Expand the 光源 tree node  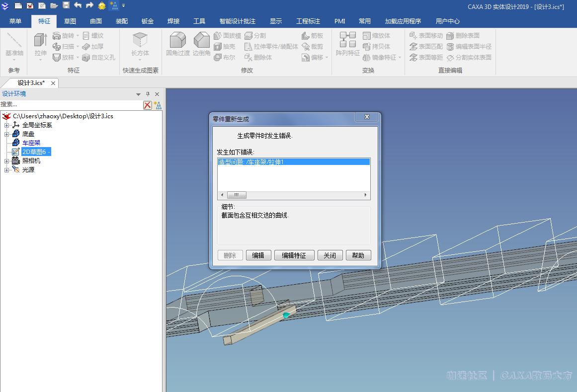pos(6,170)
